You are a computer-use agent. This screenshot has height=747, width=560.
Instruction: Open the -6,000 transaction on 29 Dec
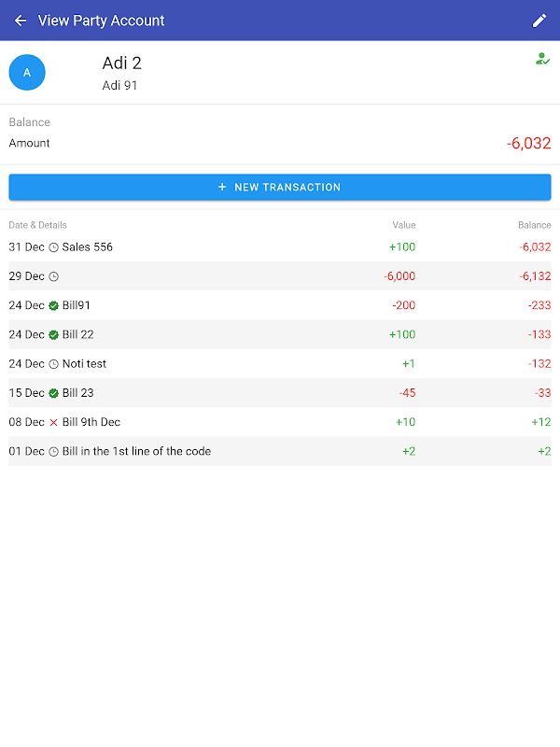point(280,275)
